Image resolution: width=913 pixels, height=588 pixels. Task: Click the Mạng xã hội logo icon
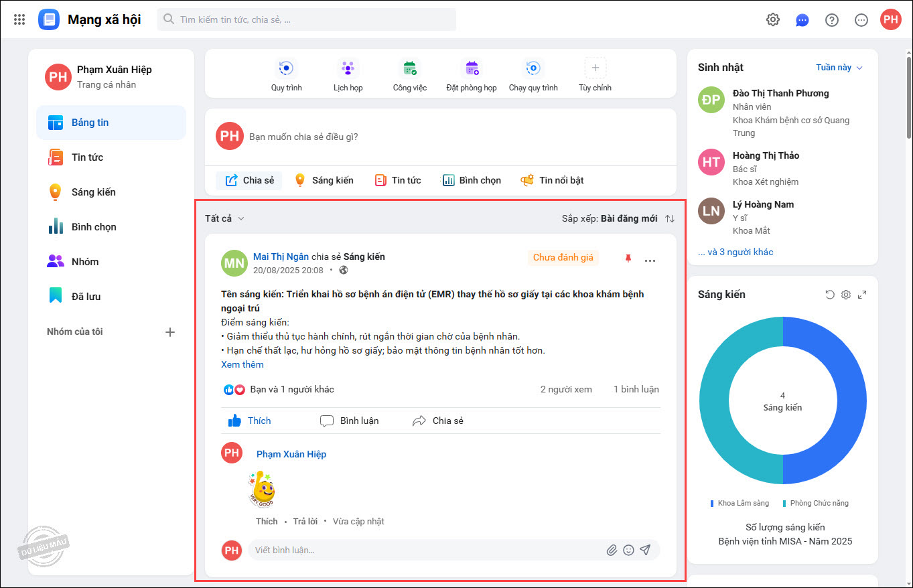click(49, 19)
